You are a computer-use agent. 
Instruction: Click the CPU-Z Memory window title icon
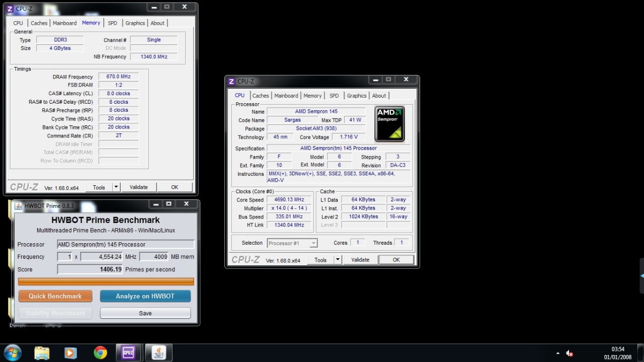(10, 9)
